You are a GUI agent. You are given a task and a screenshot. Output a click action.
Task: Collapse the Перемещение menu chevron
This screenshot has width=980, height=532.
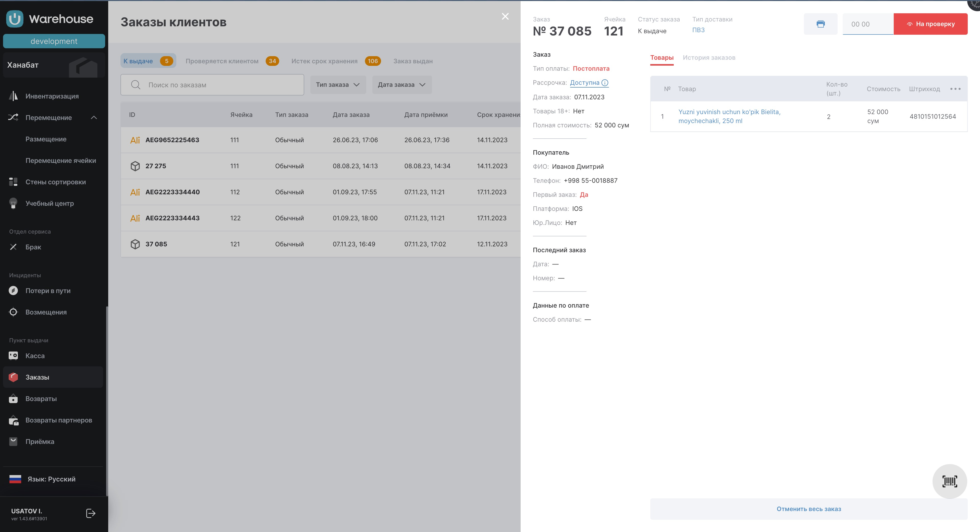(x=94, y=118)
